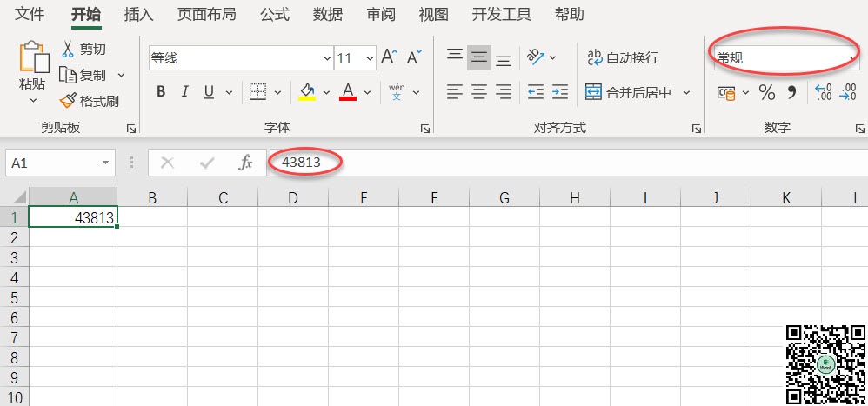Switch to the View (视图) tab
The height and width of the screenshot is (406, 868).
433,15
